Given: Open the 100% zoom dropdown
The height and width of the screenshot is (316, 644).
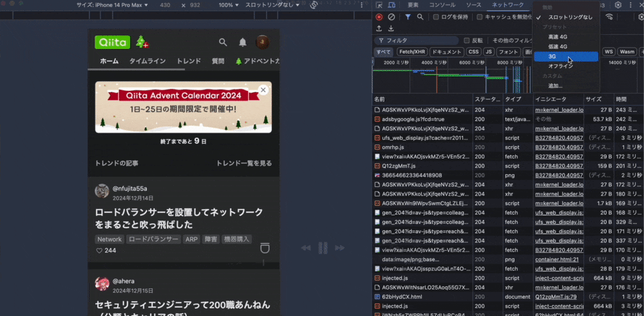Looking at the screenshot, I should 229,5.
